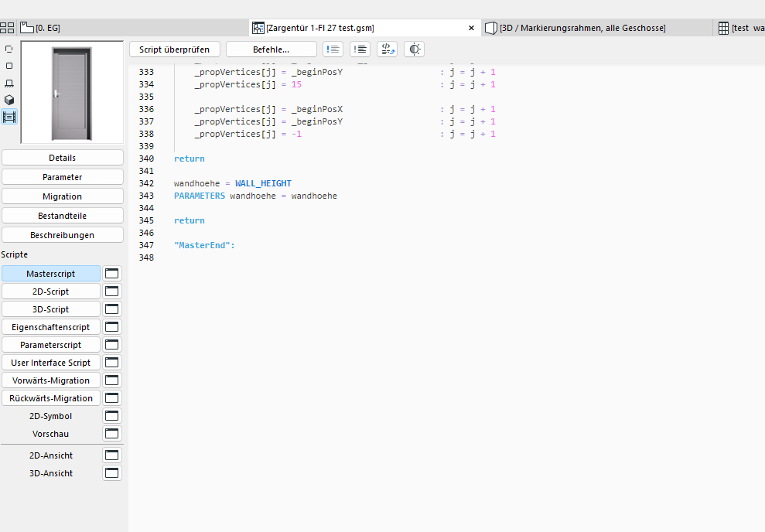Click the return statement on line 340
Image resolution: width=765 pixels, height=532 pixels.
point(190,159)
